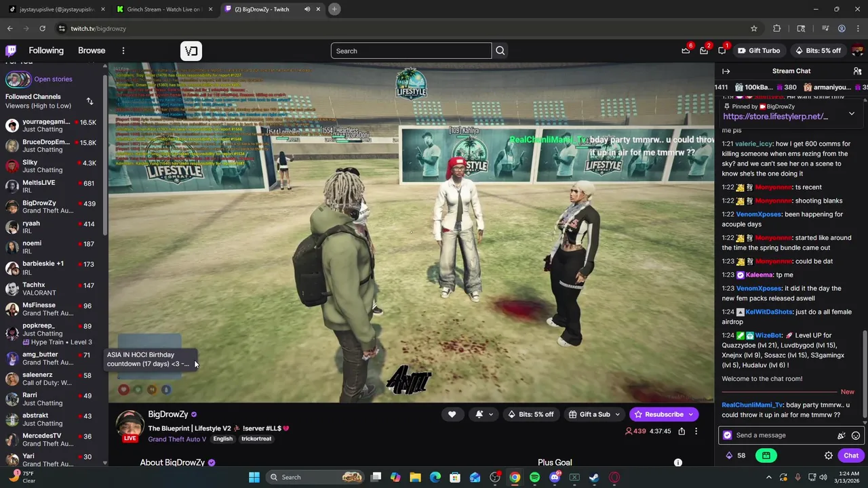The height and width of the screenshot is (488, 868).
Task: Open the stream options three-dot menu
Action: pyautogui.click(x=696, y=431)
